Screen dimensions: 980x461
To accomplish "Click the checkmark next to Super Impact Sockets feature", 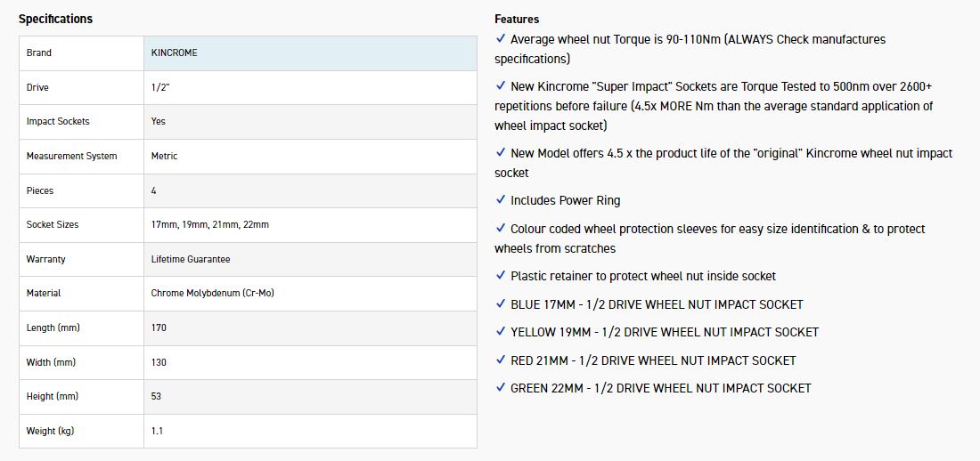I will [501, 86].
